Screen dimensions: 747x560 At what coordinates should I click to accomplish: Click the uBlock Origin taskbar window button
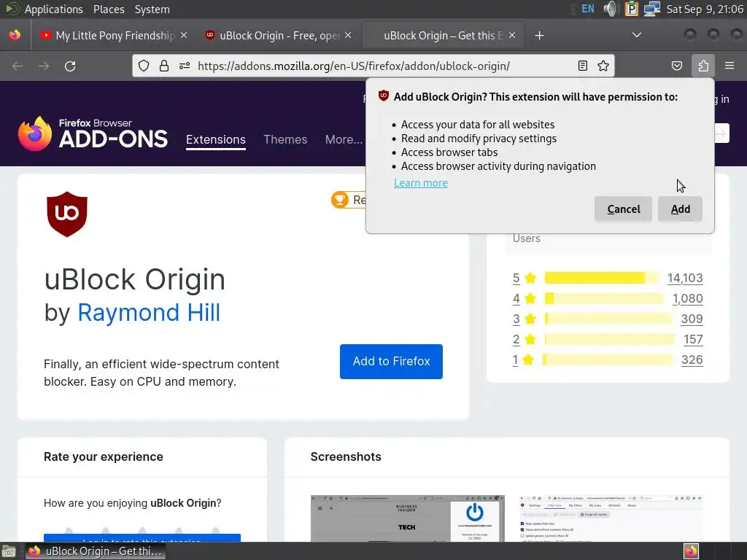click(96, 551)
